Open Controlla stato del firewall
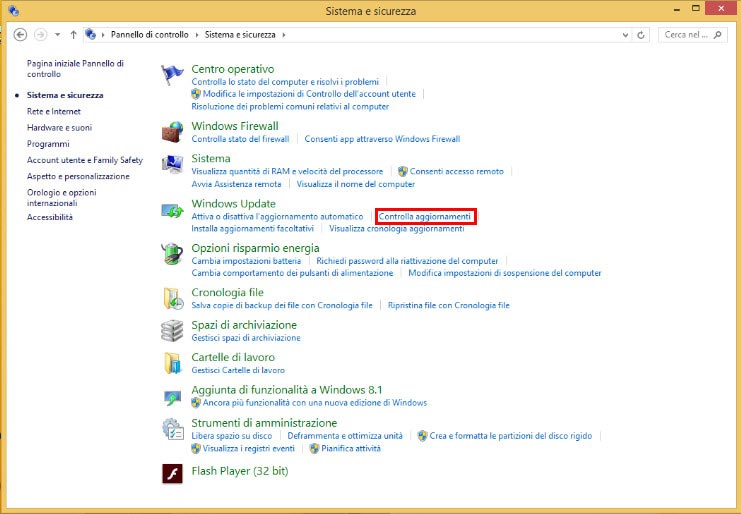 click(240, 139)
